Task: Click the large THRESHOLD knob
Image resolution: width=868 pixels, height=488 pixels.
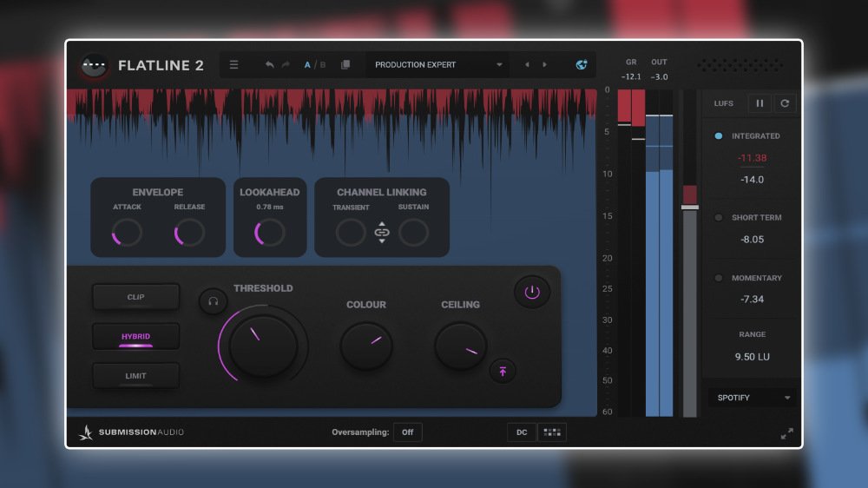Action: click(263, 346)
